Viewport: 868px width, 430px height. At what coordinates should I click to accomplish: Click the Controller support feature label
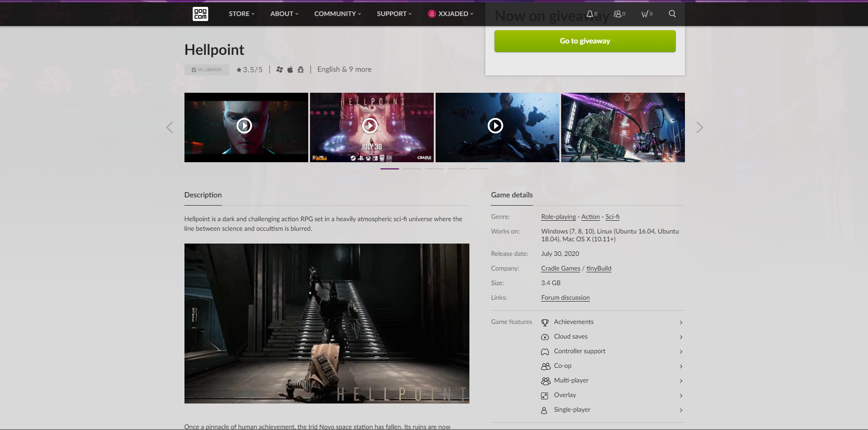(579, 351)
